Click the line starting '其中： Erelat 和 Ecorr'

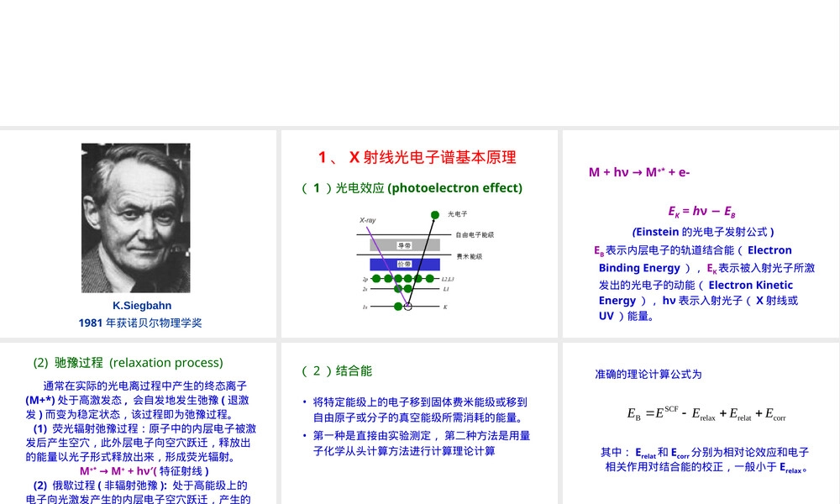(x=705, y=453)
